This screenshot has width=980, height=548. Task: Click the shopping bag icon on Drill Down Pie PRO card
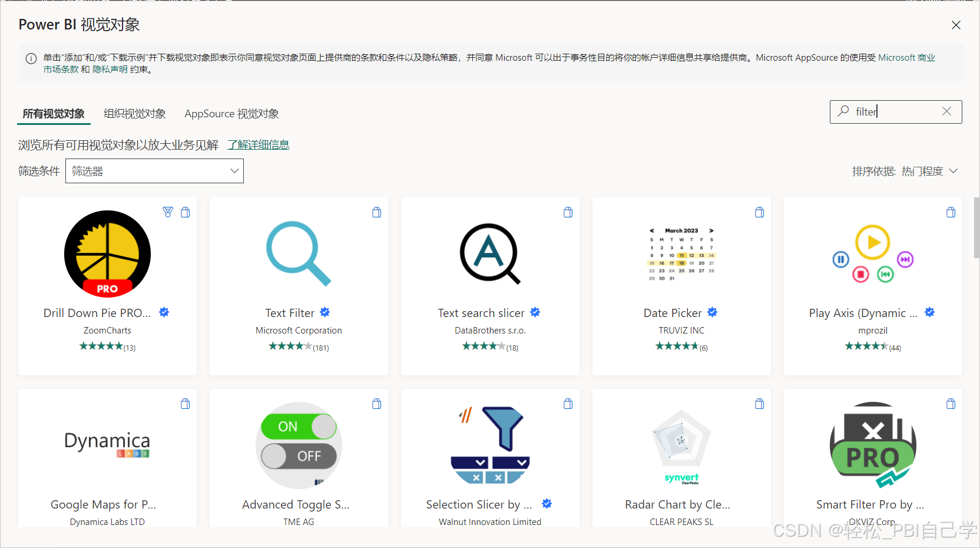click(x=186, y=212)
